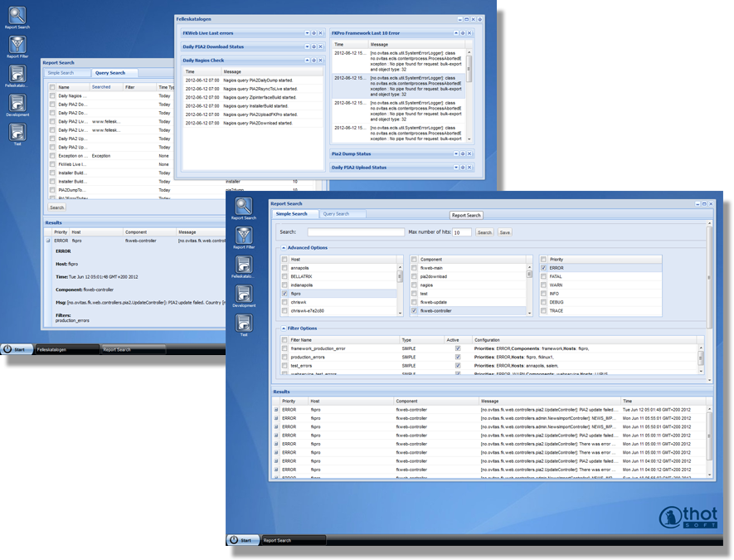Check the FATAL priority checkbox

click(543, 276)
